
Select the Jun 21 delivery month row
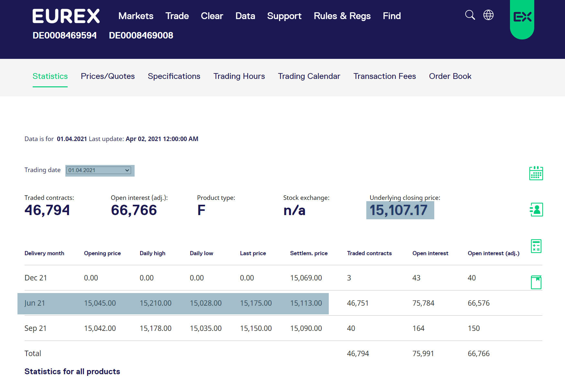(x=35, y=303)
